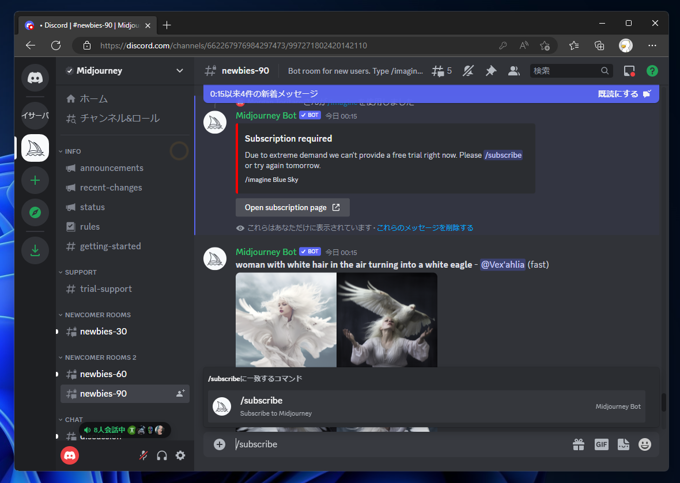
Task: Select the /subscribe command suggestion
Action: coord(427,406)
